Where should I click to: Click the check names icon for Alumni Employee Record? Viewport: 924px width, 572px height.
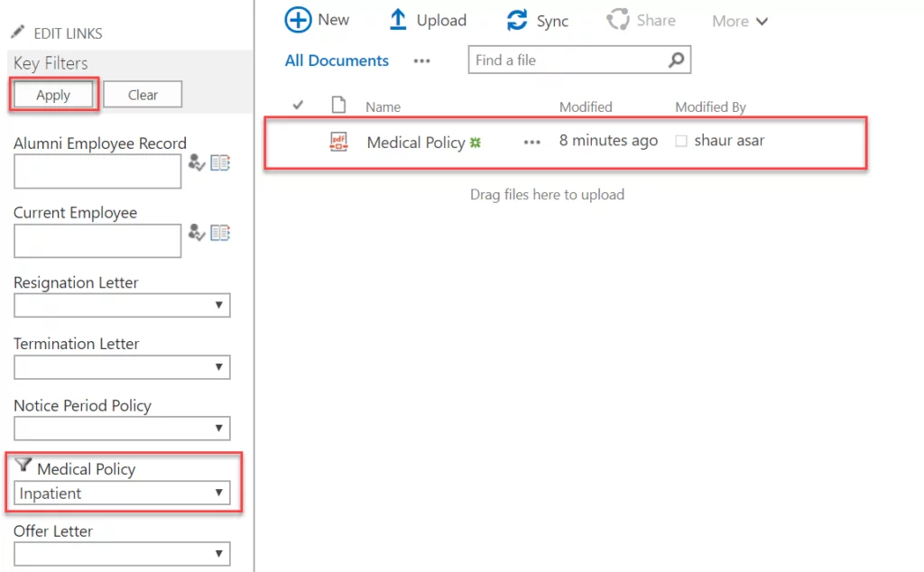click(x=197, y=162)
